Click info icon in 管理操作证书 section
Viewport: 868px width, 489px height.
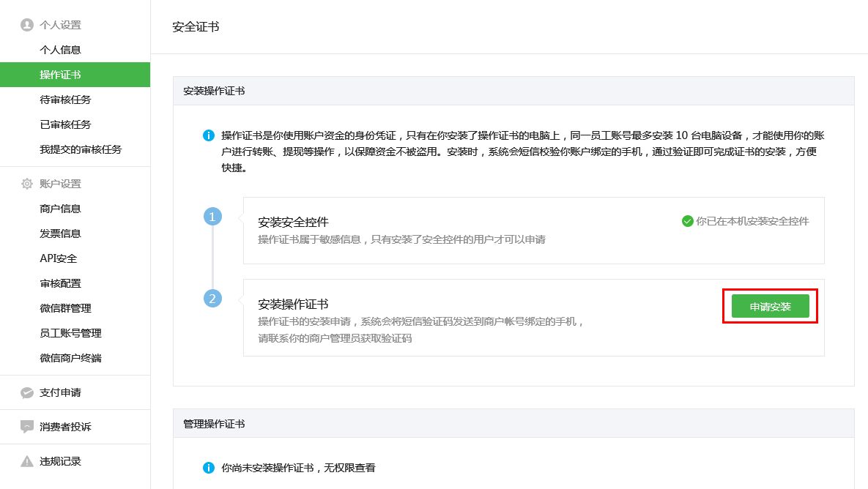click(x=209, y=468)
